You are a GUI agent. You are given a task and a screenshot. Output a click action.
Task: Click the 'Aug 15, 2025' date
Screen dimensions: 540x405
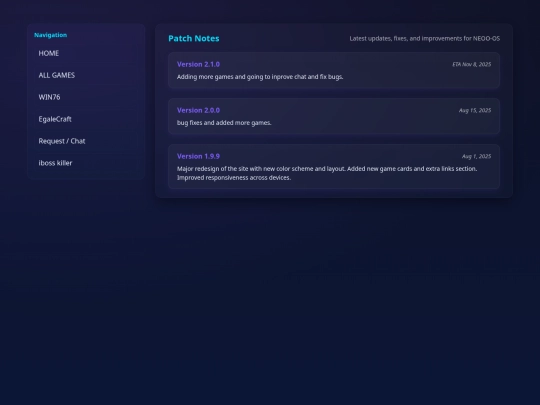coord(475,110)
